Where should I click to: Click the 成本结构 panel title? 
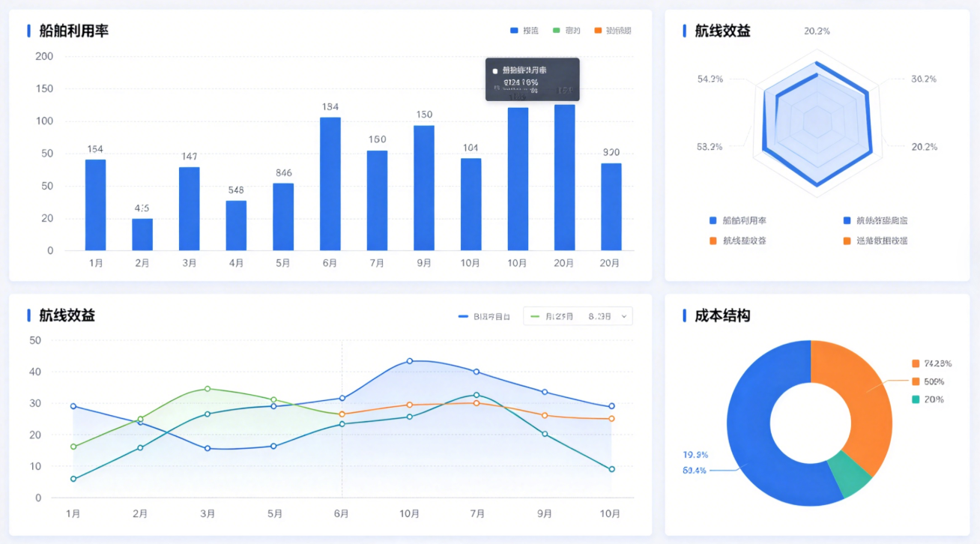[x=722, y=315]
